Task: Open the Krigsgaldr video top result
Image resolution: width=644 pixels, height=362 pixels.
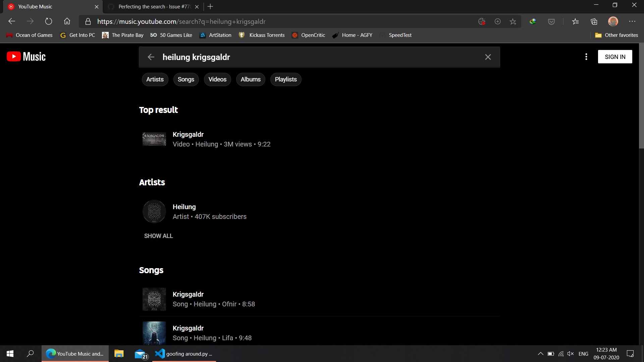Action: tap(319, 139)
